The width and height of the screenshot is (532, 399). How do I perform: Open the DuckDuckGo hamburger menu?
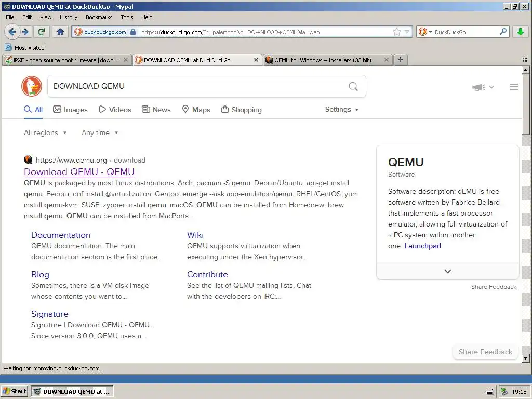(x=514, y=87)
